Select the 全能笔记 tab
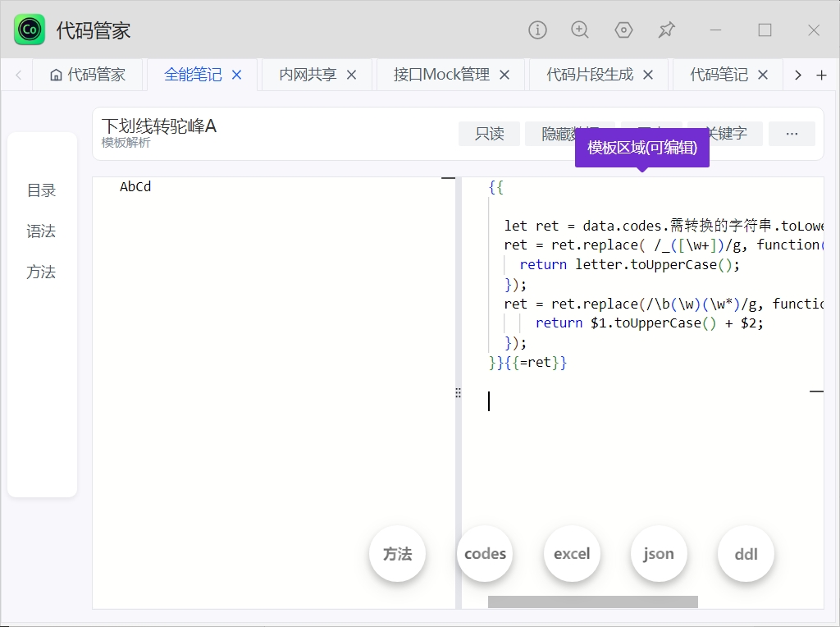The width and height of the screenshot is (840, 627). pos(193,75)
